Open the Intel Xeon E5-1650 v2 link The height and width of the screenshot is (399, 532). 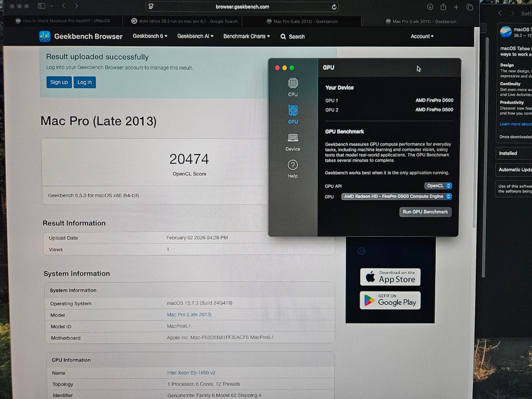pyautogui.click(x=191, y=372)
